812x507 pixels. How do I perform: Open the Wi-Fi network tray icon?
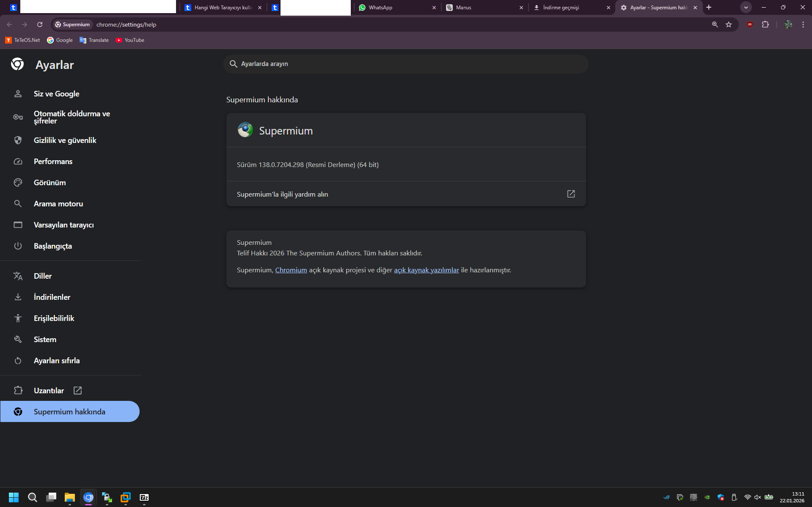(x=748, y=497)
